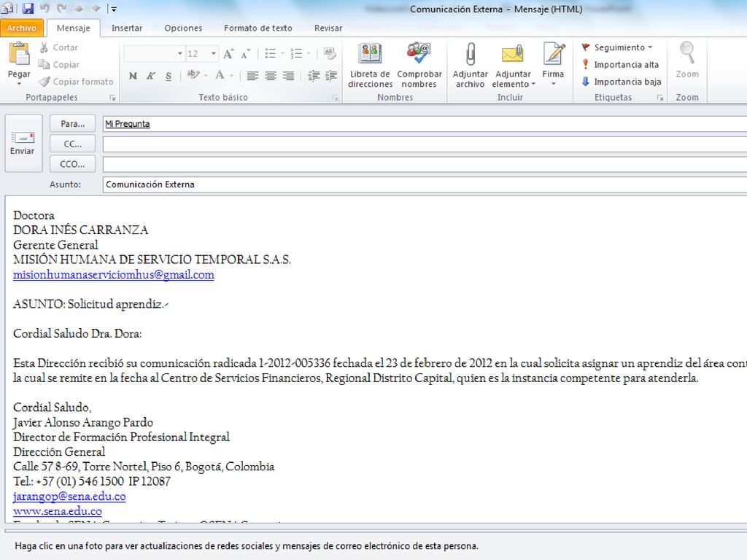
Task: Click Comprobar nombres
Action: point(419,65)
